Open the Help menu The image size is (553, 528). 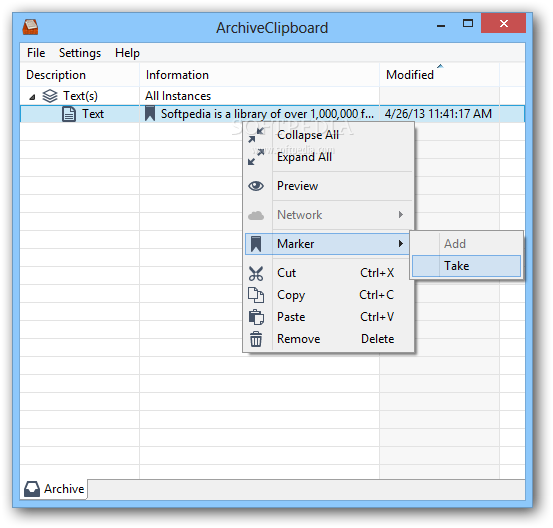[127, 53]
